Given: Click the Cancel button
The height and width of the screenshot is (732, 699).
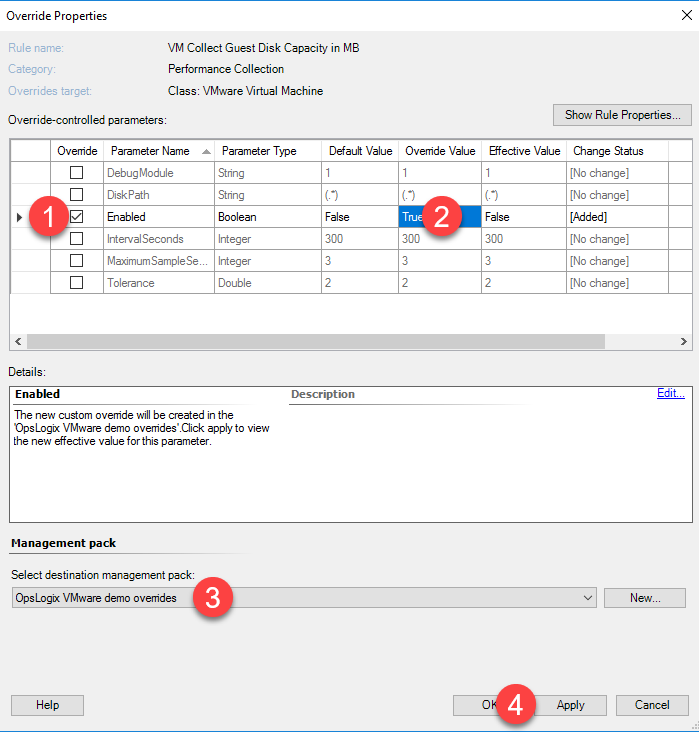Looking at the screenshot, I should pyautogui.click(x=652, y=705).
